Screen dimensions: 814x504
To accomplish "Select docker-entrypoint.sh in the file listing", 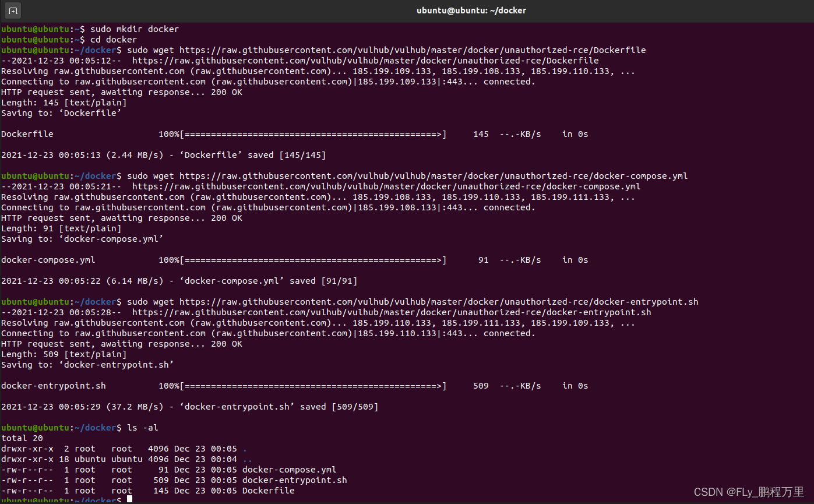I will point(296,480).
